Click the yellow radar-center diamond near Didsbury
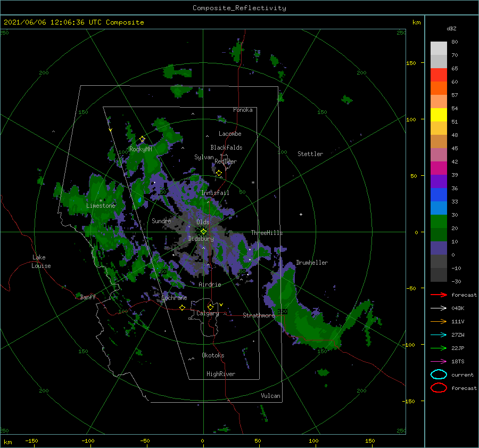The image size is (479, 448). [203, 232]
